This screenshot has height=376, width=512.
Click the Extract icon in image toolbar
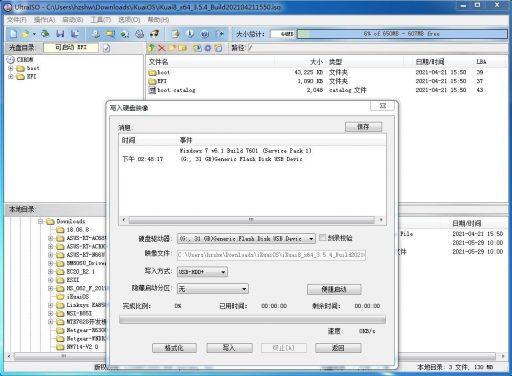(197, 48)
